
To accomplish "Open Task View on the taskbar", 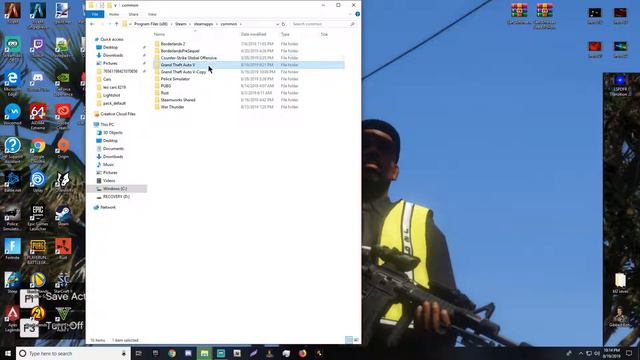I will click(139, 353).
